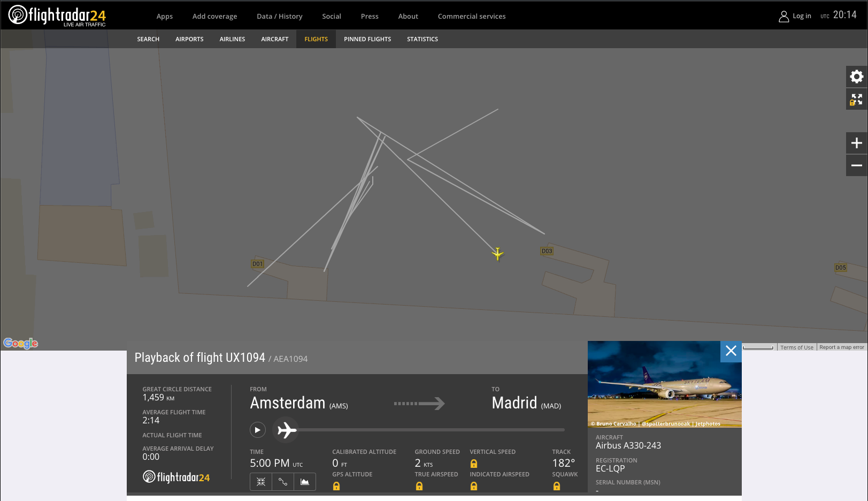Viewport: 868px width, 501px height.
Task: Open Commercial services menu
Action: 472,17
